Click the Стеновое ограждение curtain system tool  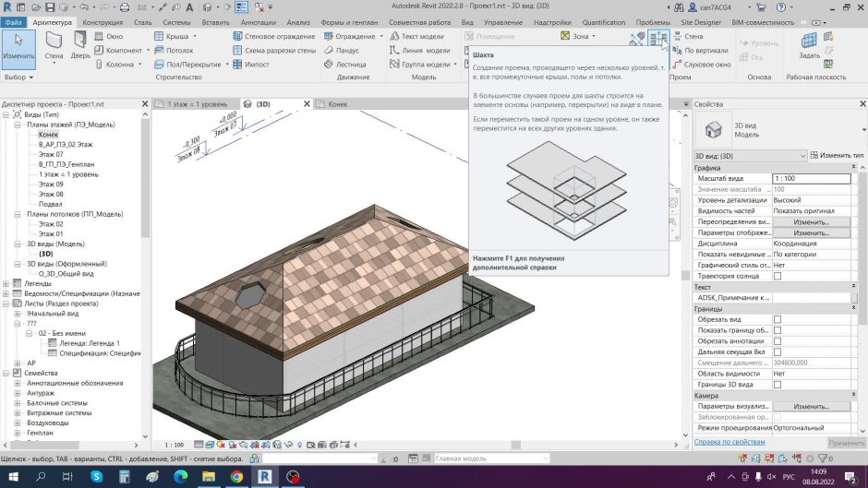[x=273, y=36]
